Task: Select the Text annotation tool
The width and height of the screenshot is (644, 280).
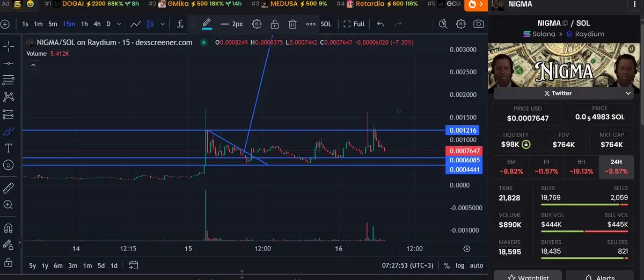Action: [9, 148]
